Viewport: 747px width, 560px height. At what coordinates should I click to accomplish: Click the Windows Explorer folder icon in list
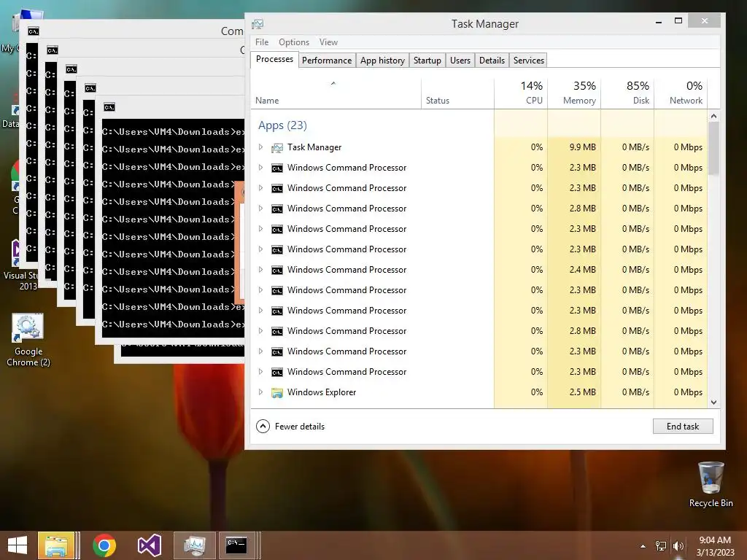276,392
